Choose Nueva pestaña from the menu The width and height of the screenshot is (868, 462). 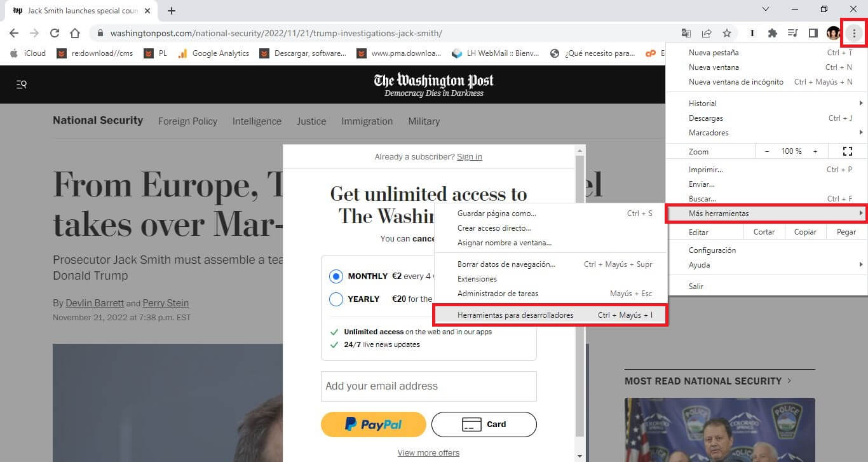click(766, 53)
